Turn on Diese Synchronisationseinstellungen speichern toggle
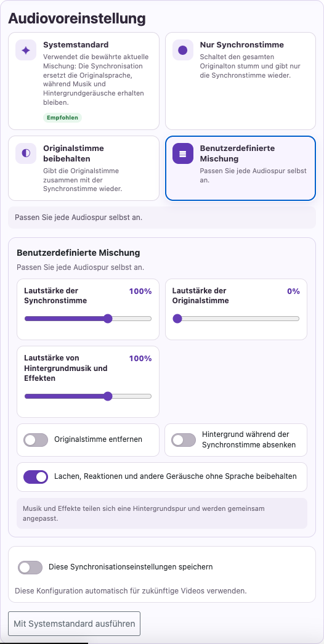 pyautogui.click(x=30, y=567)
